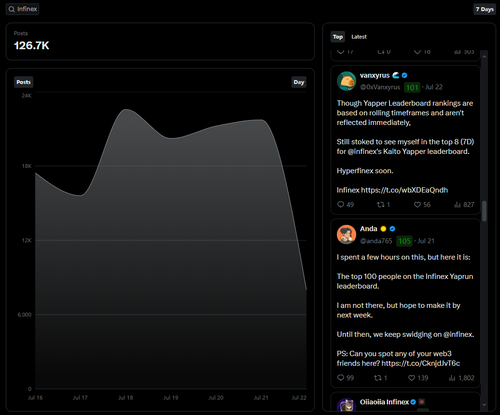Click views icon showing 827

tap(458, 204)
